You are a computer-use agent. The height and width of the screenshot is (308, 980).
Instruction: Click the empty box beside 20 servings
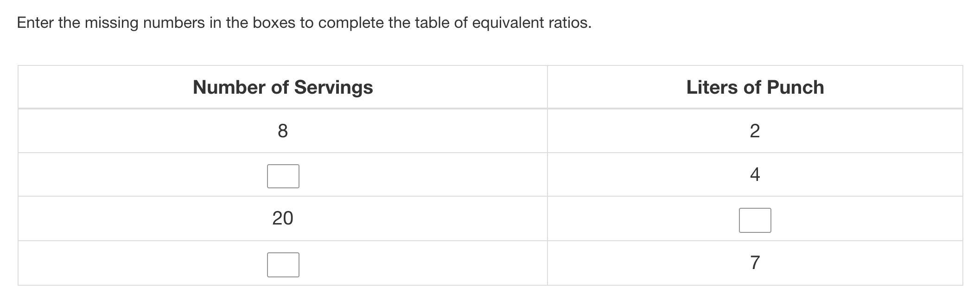[x=755, y=220]
